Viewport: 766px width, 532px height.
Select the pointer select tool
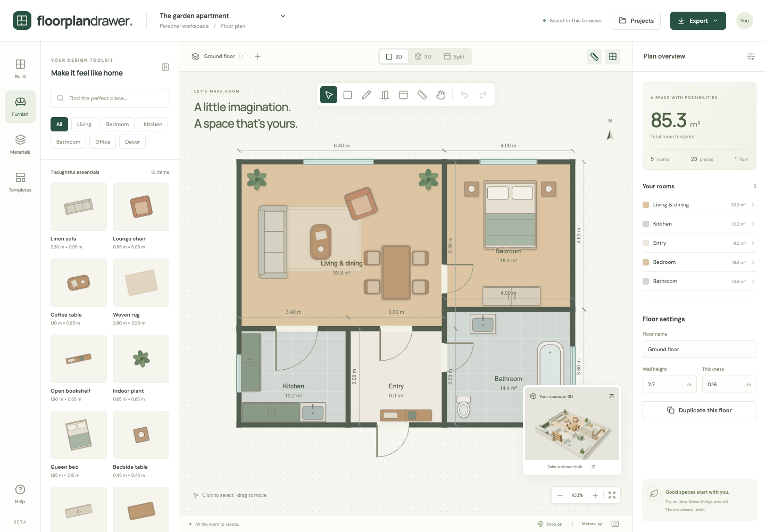click(329, 95)
